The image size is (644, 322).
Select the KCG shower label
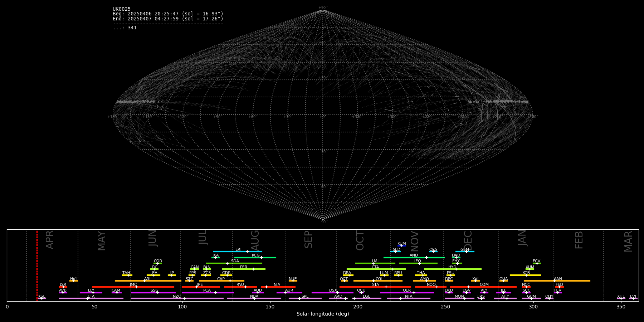(x=256, y=255)
